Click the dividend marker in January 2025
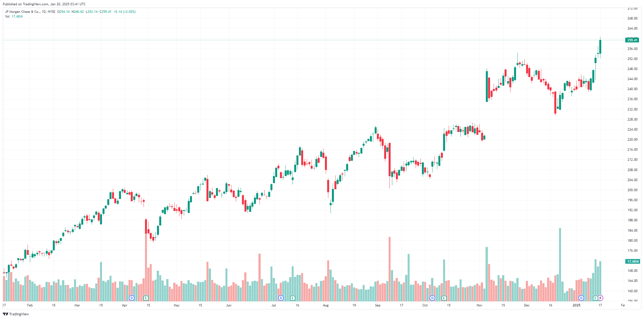644x319 pixels. click(581, 298)
